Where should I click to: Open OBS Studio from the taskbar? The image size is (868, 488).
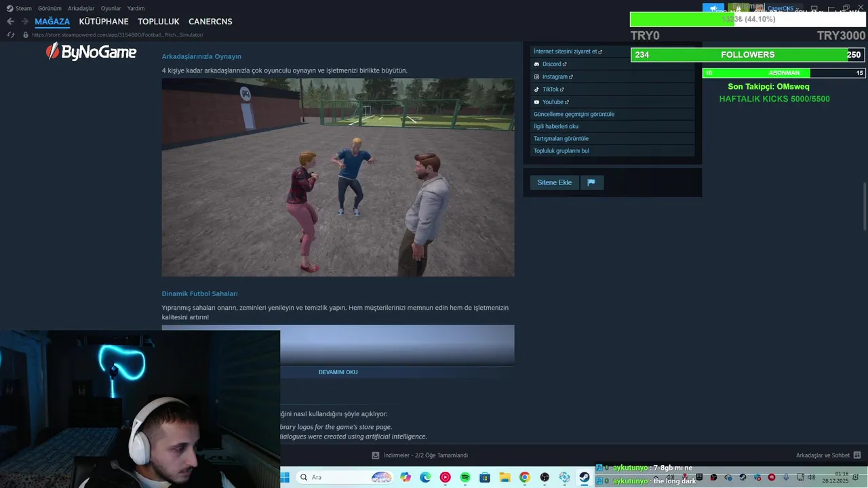545,477
